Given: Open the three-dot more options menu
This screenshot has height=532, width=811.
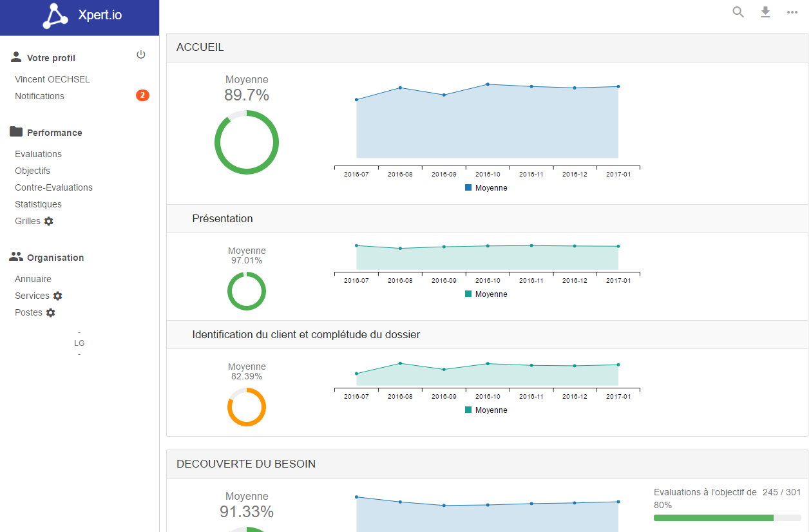Looking at the screenshot, I should click(792, 12).
